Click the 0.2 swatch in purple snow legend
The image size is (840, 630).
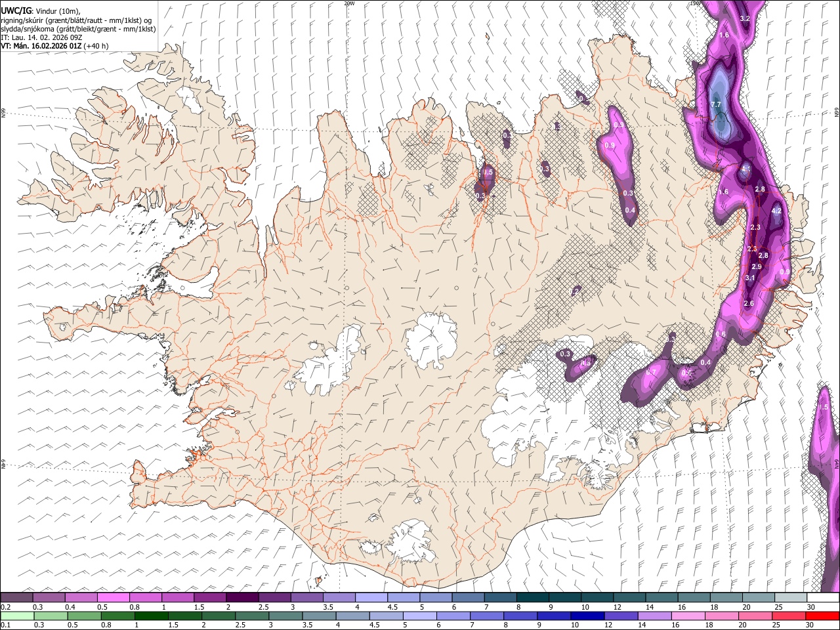point(16,597)
